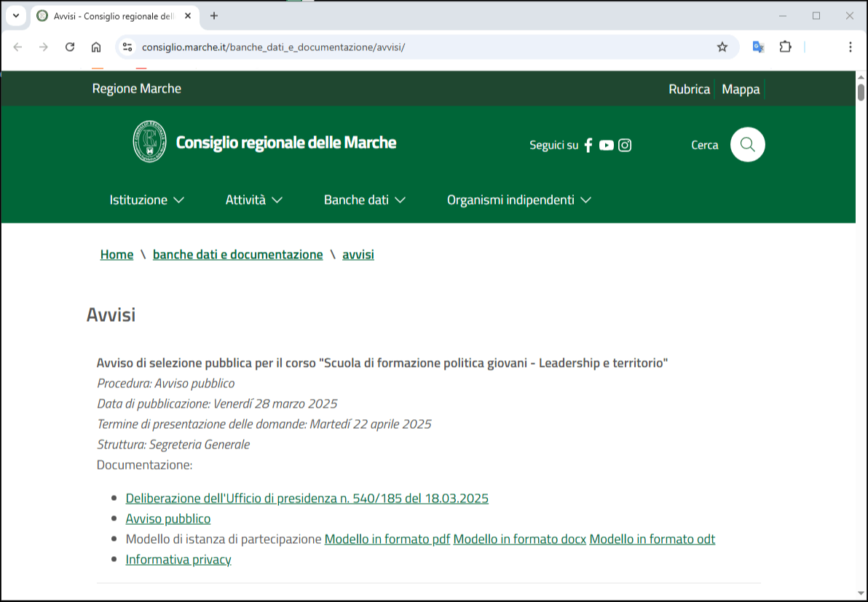Click the Avviso di selezione pubblica title
The image size is (868, 602).
coord(382,363)
